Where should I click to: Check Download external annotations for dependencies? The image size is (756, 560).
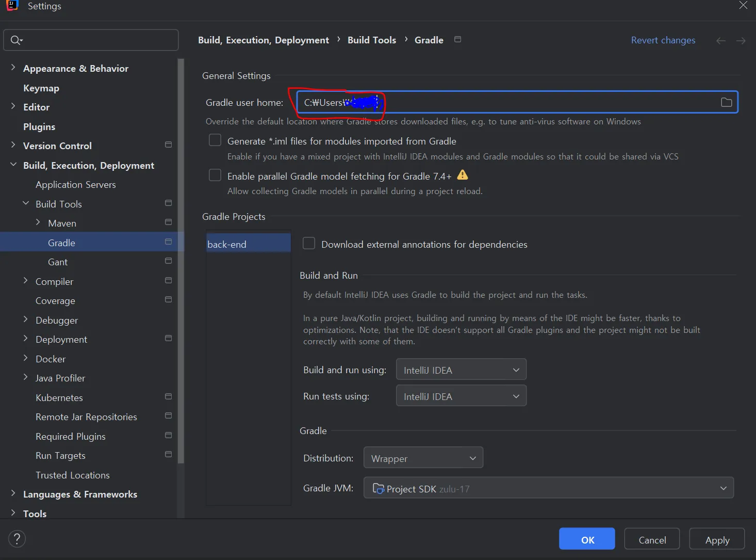click(309, 243)
